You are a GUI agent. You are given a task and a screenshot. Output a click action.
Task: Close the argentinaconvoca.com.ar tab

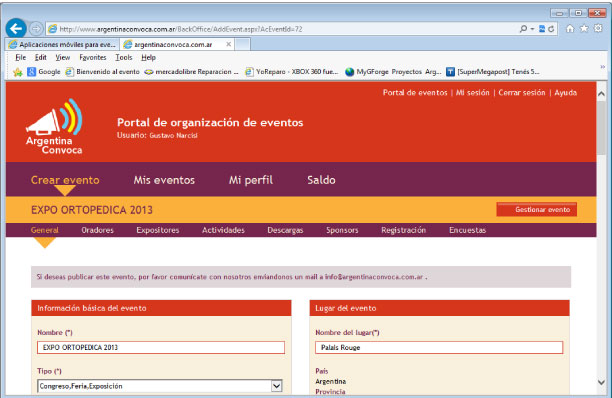coord(229,44)
